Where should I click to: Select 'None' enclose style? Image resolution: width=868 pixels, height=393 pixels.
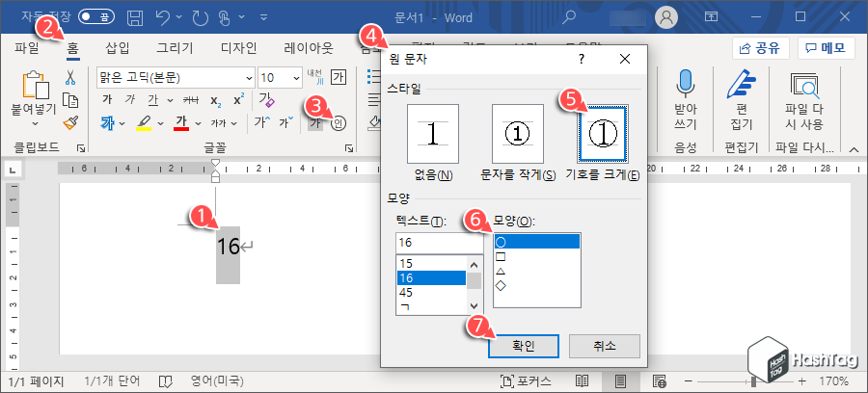click(433, 133)
